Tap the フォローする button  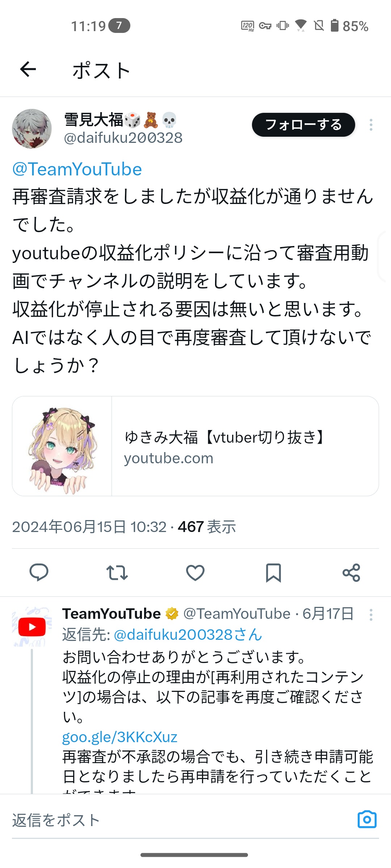tap(303, 125)
